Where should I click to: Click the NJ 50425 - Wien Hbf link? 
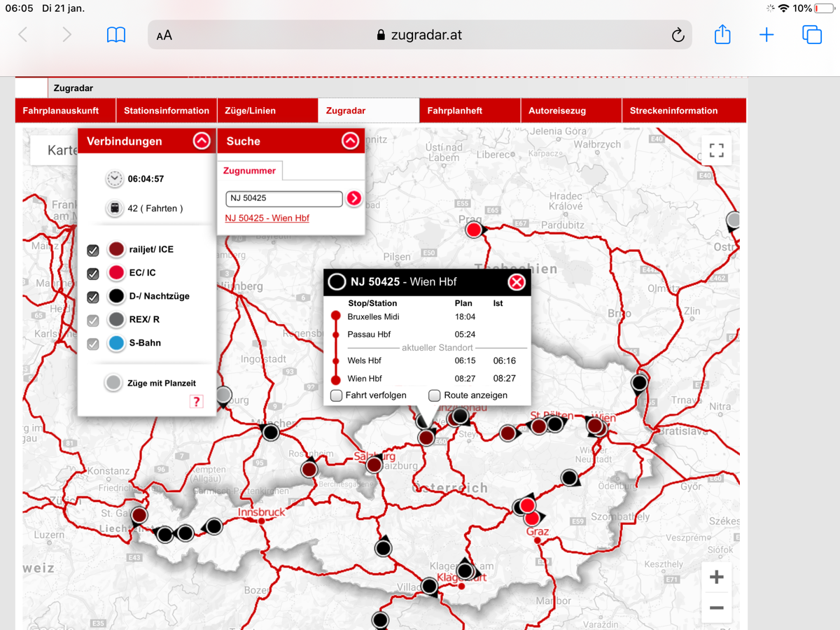[267, 218]
